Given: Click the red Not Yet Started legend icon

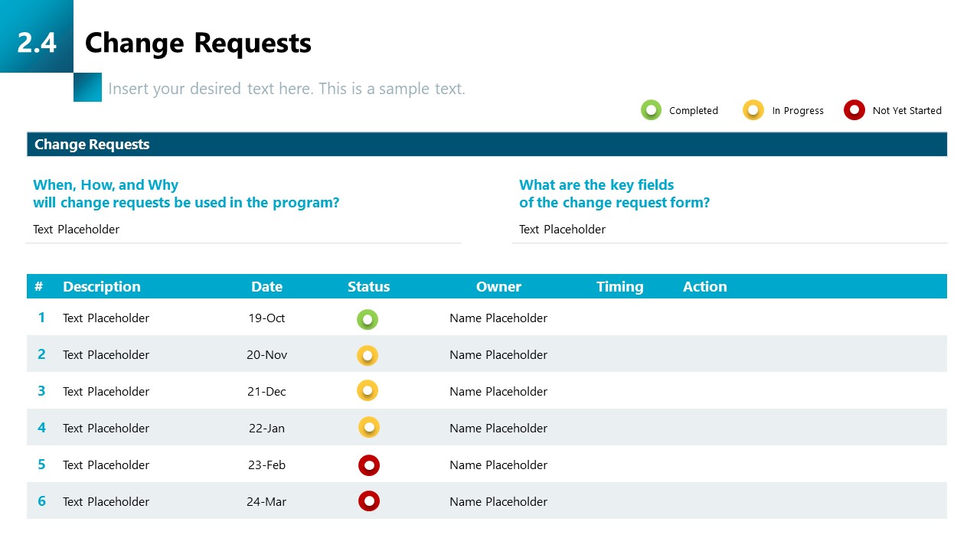Looking at the screenshot, I should coord(854,110).
